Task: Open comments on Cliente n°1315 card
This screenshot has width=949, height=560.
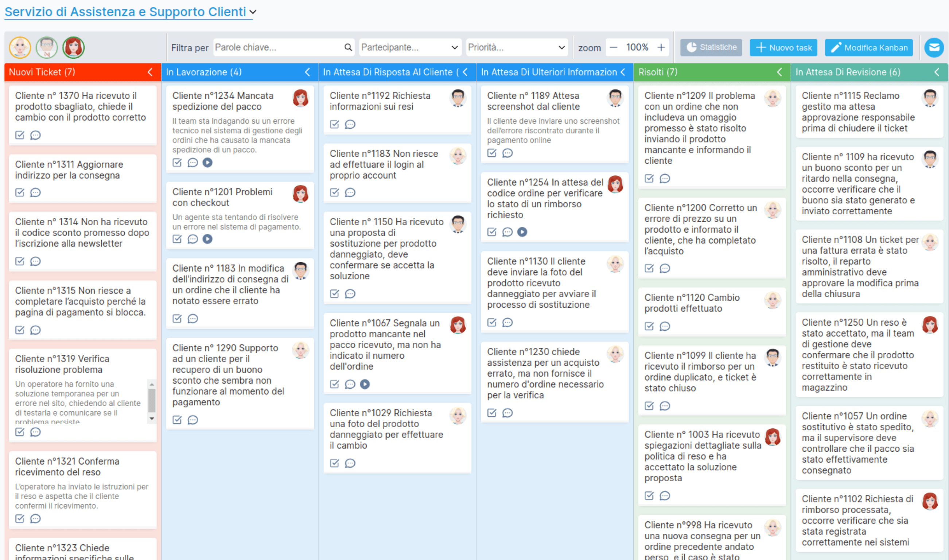Action: click(x=35, y=330)
